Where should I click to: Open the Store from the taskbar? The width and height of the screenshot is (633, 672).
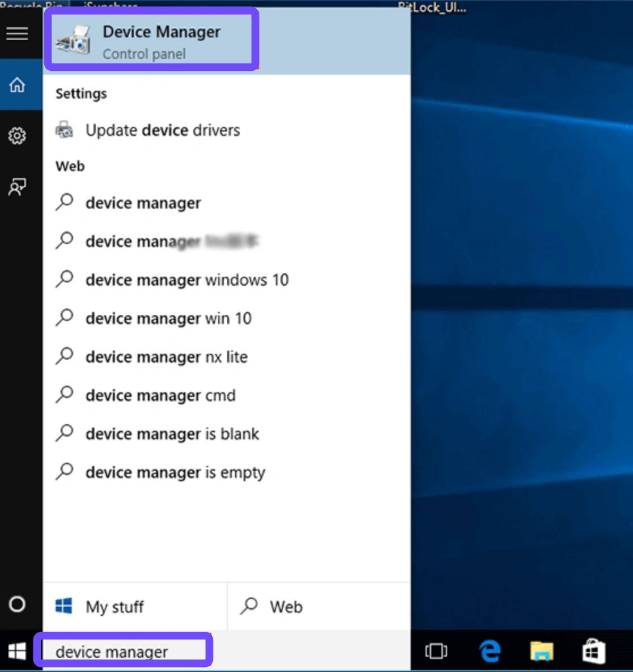point(593,651)
